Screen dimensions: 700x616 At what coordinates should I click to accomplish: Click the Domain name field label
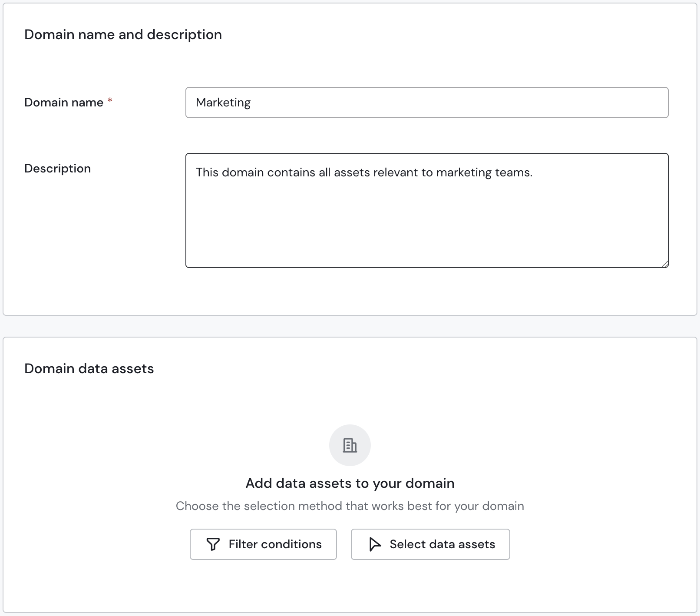(64, 103)
